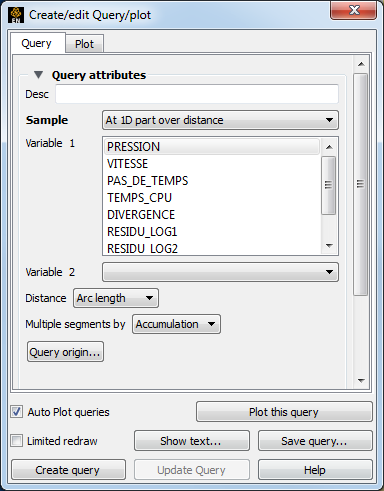The height and width of the screenshot is (491, 384).
Task: Enable Limited redraw checkbox
Action: (x=17, y=441)
